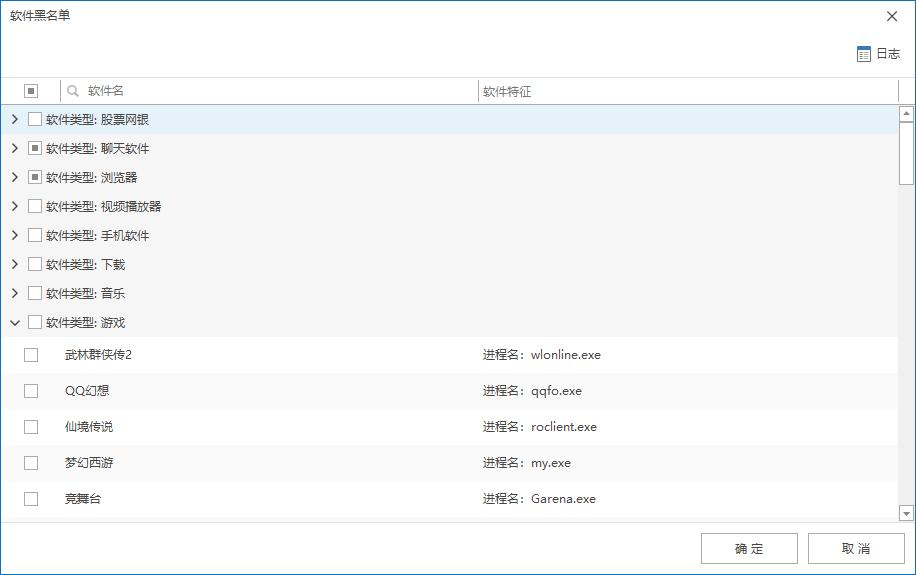
Task: Expand the 股票网银 category
Action: tap(14, 120)
